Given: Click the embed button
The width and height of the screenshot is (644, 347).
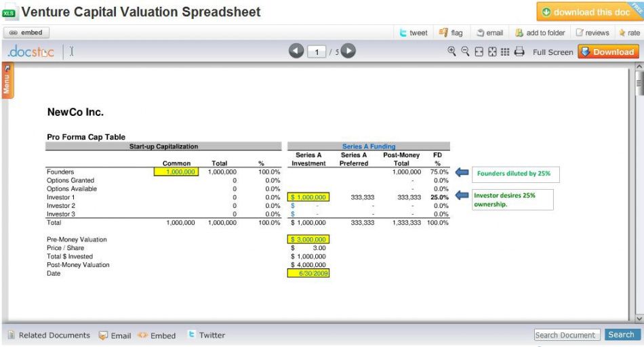Looking at the screenshot, I should pyautogui.click(x=26, y=33).
